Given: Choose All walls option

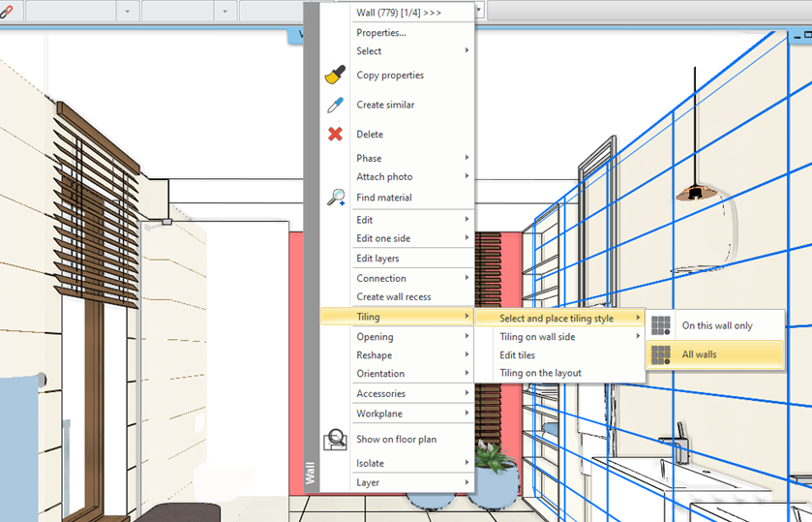Looking at the screenshot, I should [715, 354].
